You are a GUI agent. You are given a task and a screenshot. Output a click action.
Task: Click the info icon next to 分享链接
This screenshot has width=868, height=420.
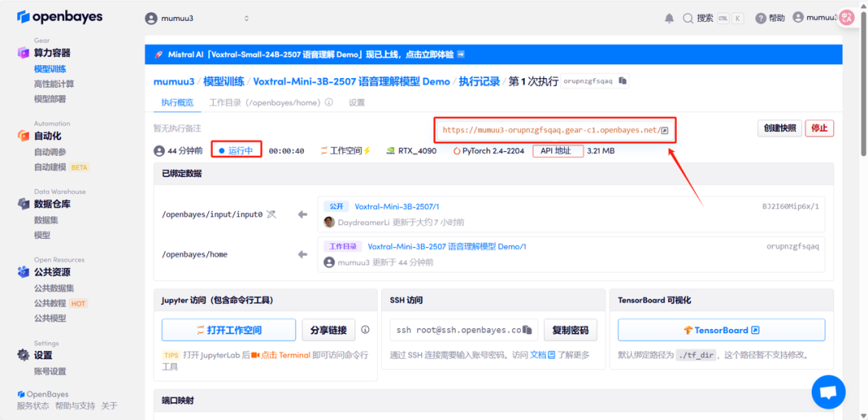point(365,330)
